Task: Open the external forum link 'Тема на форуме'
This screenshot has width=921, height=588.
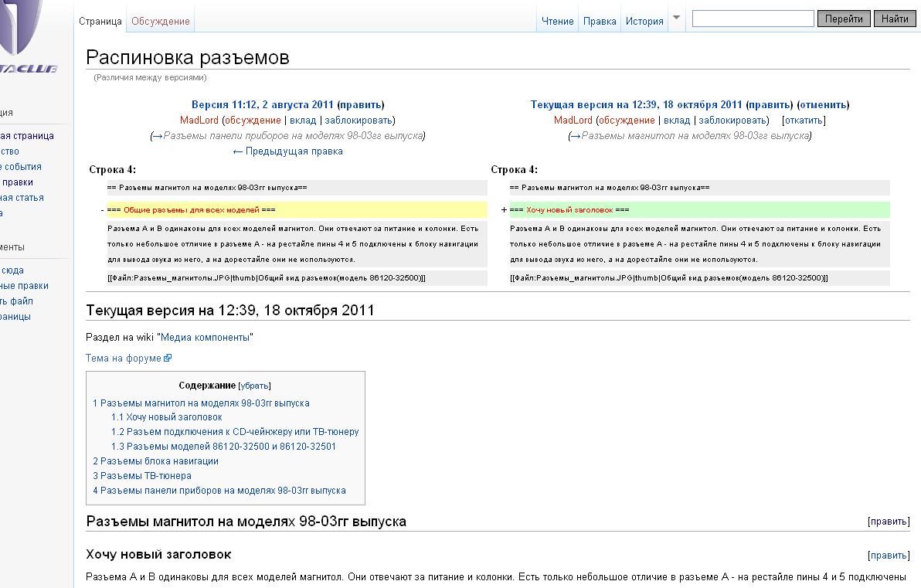Action: point(124,359)
